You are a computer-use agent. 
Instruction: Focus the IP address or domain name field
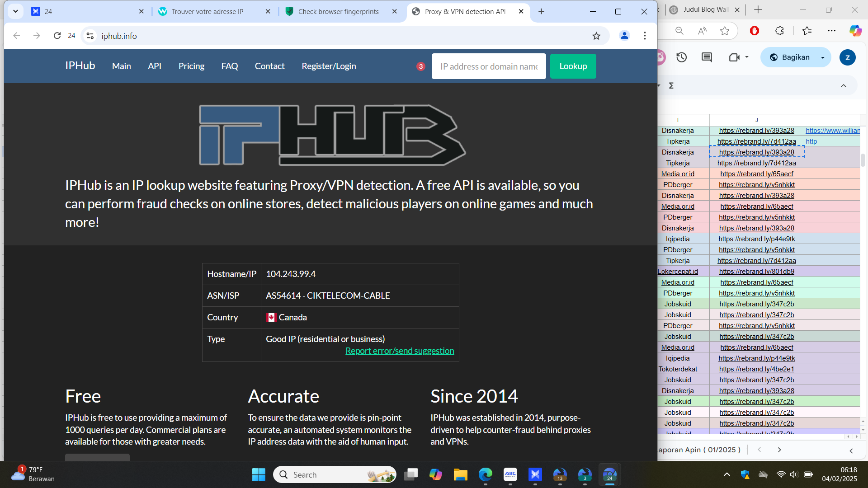click(489, 66)
